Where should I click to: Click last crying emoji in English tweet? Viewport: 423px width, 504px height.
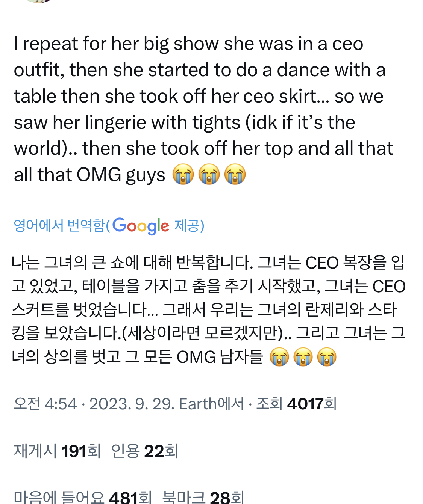coord(235,175)
